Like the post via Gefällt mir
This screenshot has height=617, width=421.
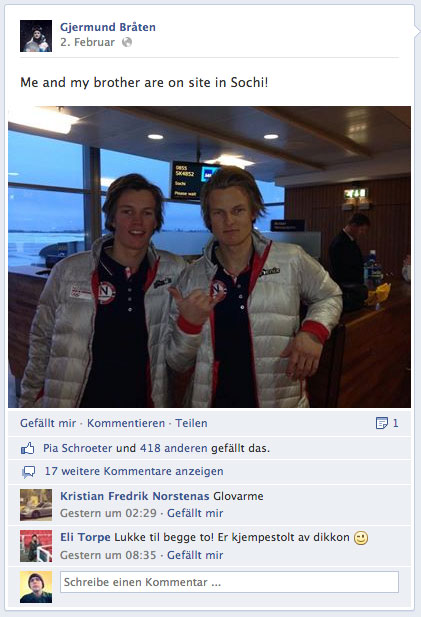tap(48, 423)
